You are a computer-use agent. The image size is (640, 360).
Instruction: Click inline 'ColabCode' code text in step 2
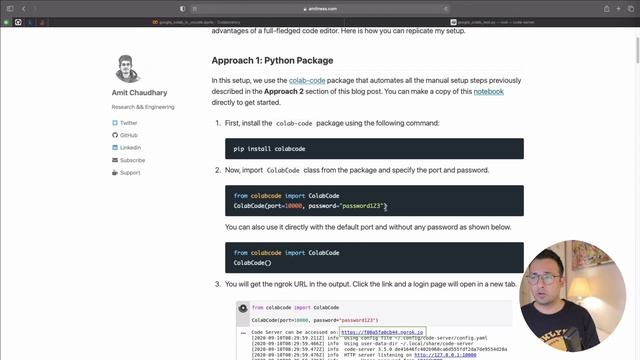(283, 170)
